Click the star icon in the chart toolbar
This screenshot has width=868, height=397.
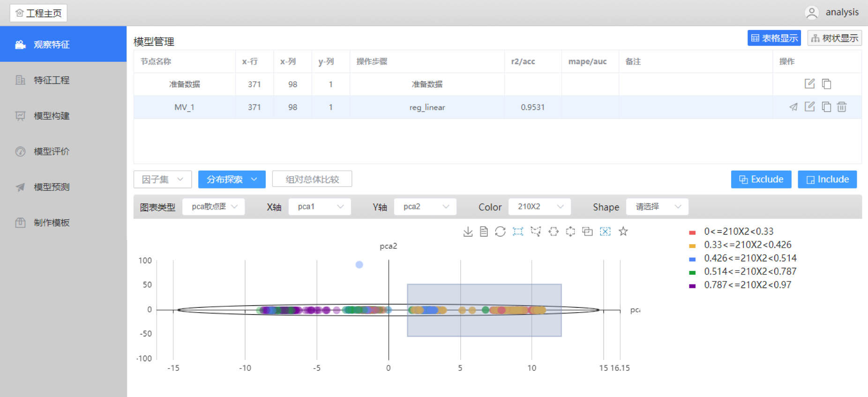point(623,232)
